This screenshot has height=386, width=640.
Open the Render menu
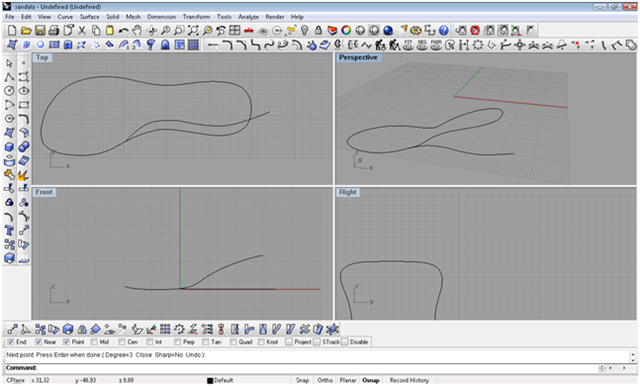[275, 17]
